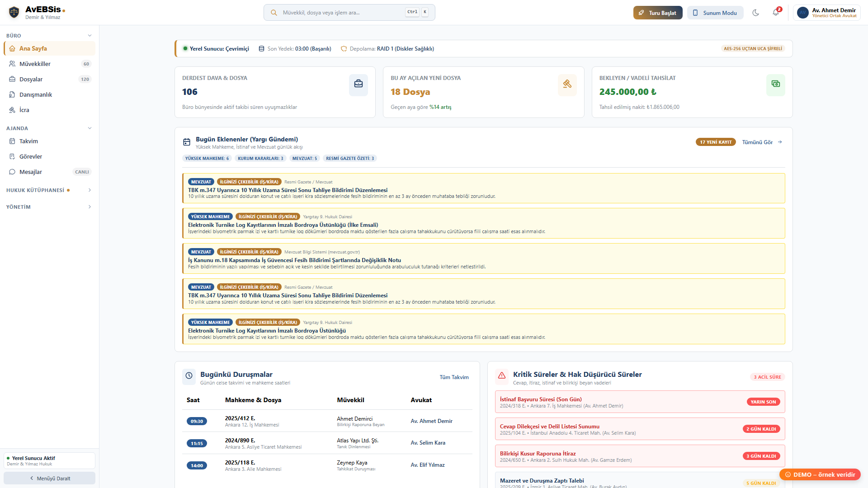The height and width of the screenshot is (488, 868).
Task: Focus the search input field
Action: (349, 13)
